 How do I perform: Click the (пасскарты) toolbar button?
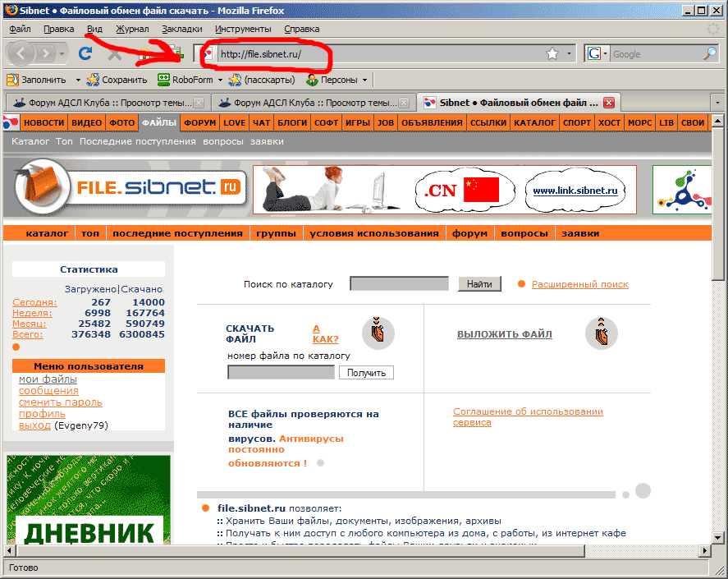coord(263,80)
